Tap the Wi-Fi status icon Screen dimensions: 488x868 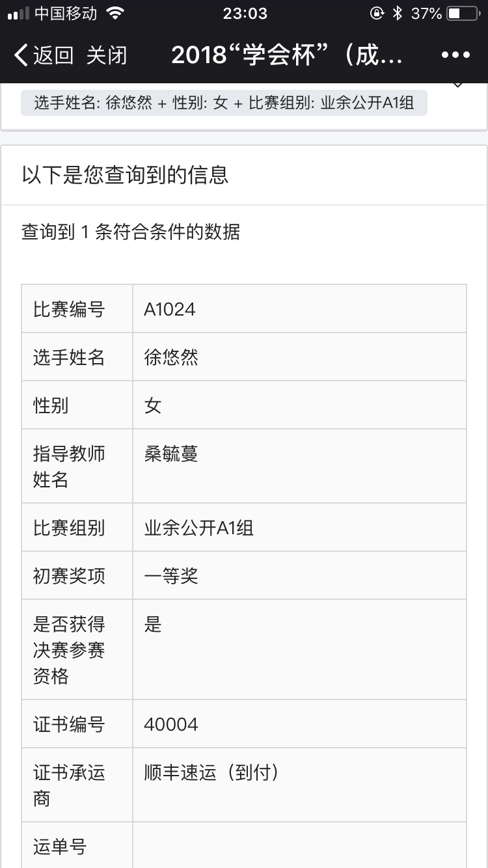[x=115, y=13]
